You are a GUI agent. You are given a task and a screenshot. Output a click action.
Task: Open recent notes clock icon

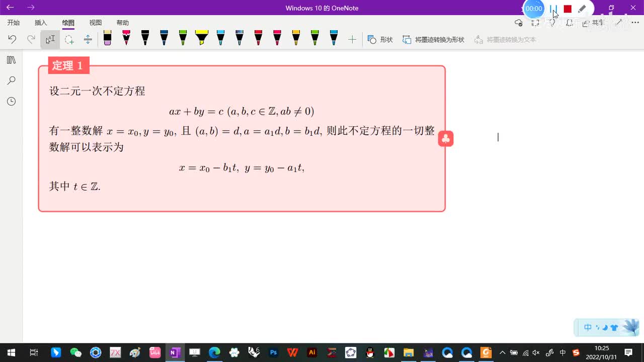click(x=11, y=101)
